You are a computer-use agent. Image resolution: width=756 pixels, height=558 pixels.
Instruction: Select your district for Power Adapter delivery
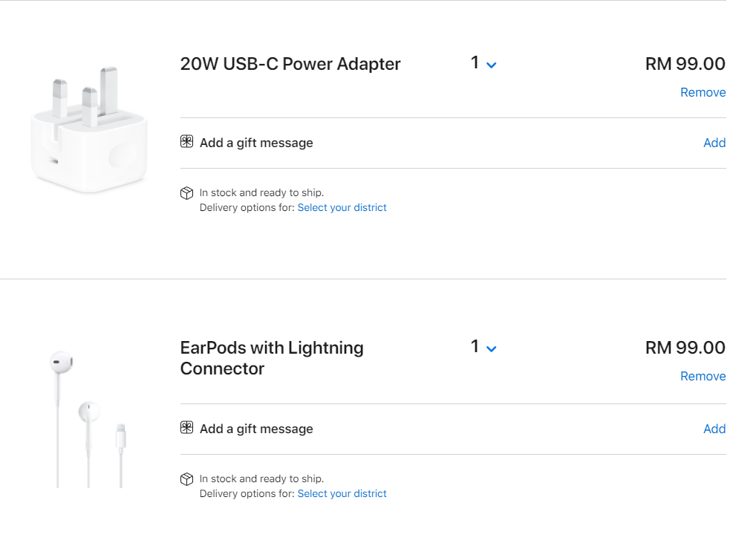(342, 208)
